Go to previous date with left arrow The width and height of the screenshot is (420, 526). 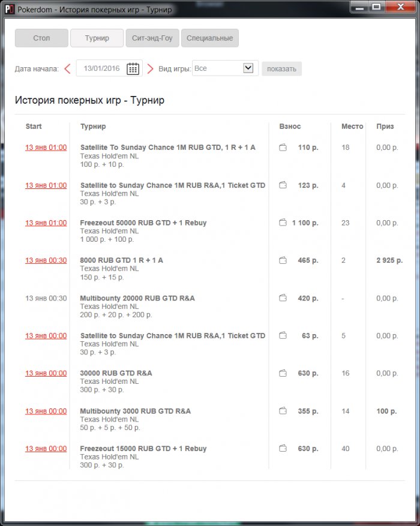click(67, 68)
